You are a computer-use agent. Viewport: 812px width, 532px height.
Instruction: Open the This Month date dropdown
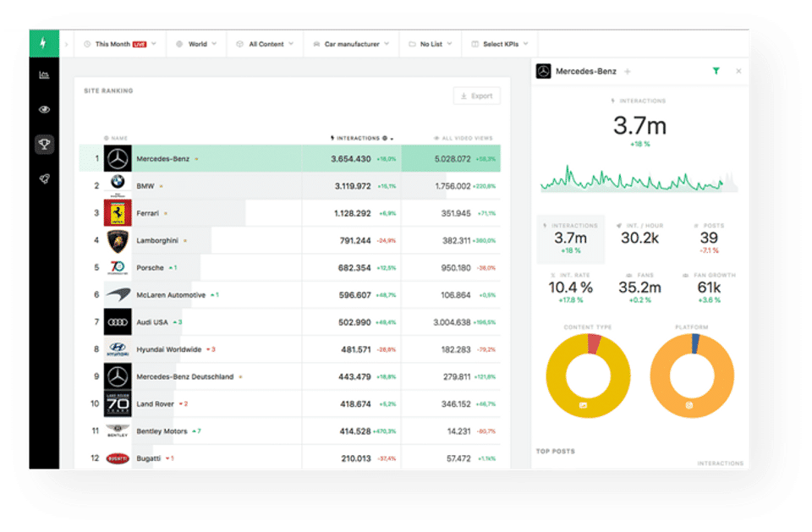[x=120, y=44]
